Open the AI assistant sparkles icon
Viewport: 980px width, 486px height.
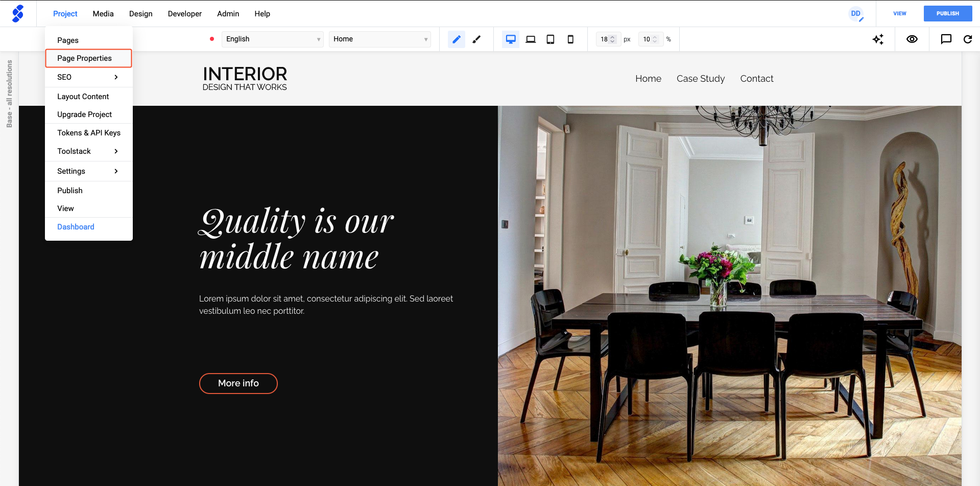tap(878, 39)
